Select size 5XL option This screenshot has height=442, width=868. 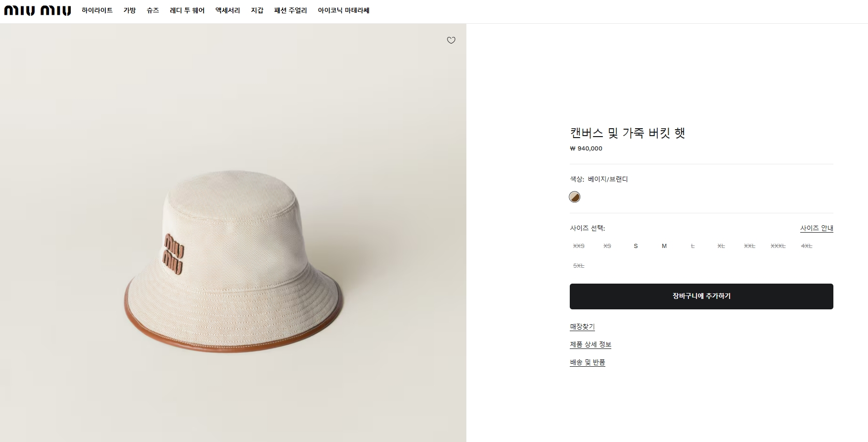click(x=579, y=266)
